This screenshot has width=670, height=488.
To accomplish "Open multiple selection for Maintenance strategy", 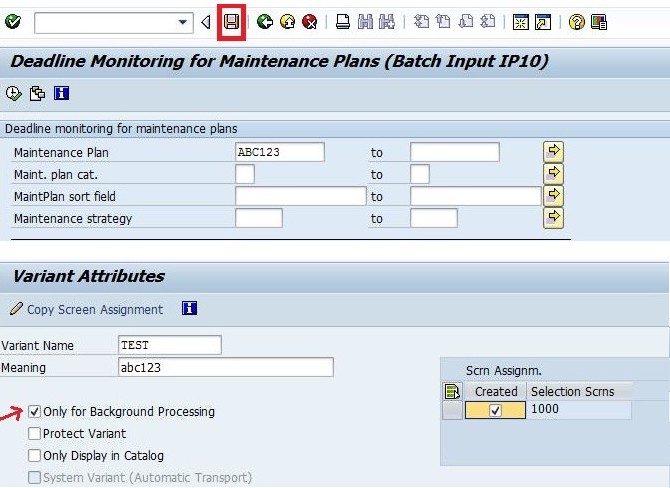I will 553,218.
